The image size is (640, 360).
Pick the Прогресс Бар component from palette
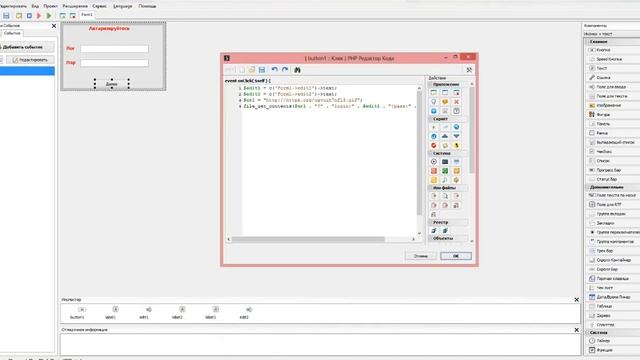pyautogui.click(x=612, y=170)
